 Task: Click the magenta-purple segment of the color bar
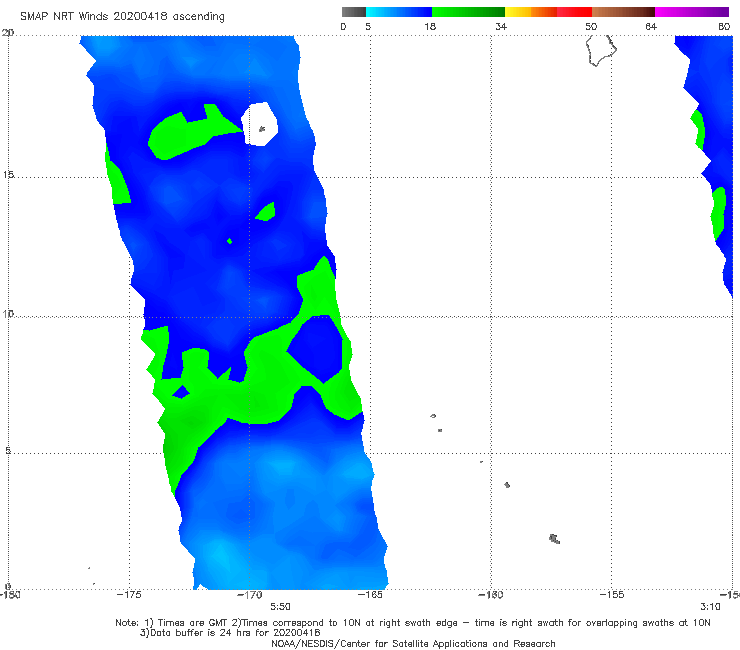coord(692,12)
